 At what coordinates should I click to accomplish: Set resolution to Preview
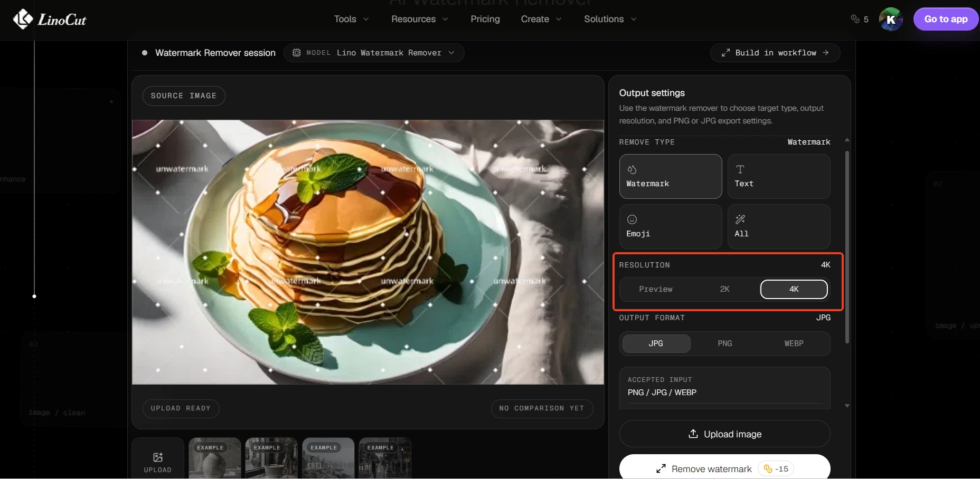tap(656, 289)
